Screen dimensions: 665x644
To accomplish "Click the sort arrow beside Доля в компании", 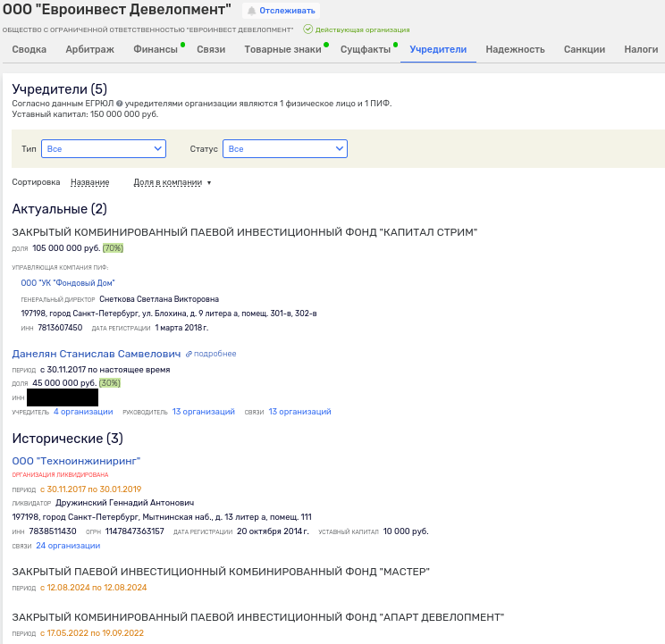I will point(209,183).
